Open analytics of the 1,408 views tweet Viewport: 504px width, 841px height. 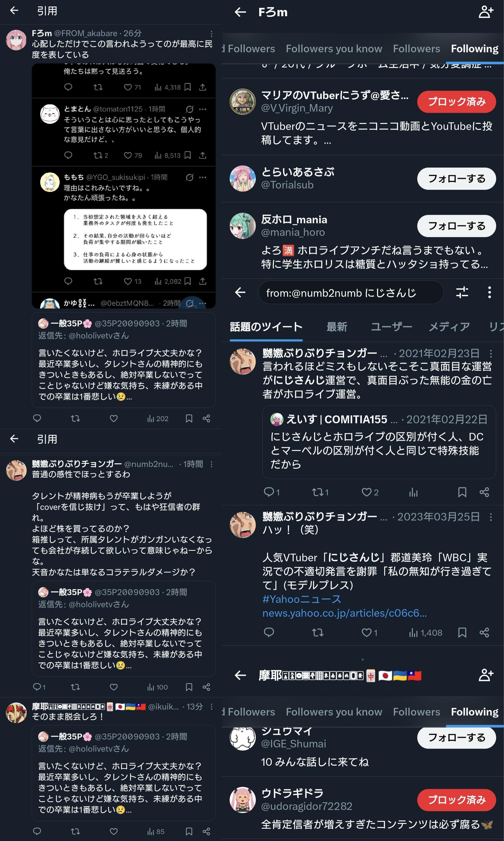(426, 633)
